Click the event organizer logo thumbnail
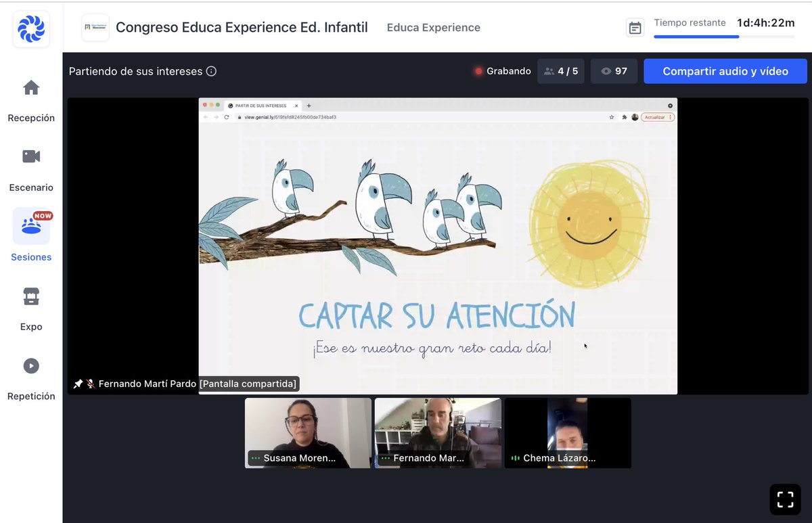Screen dimensions: 812x523 95,28
